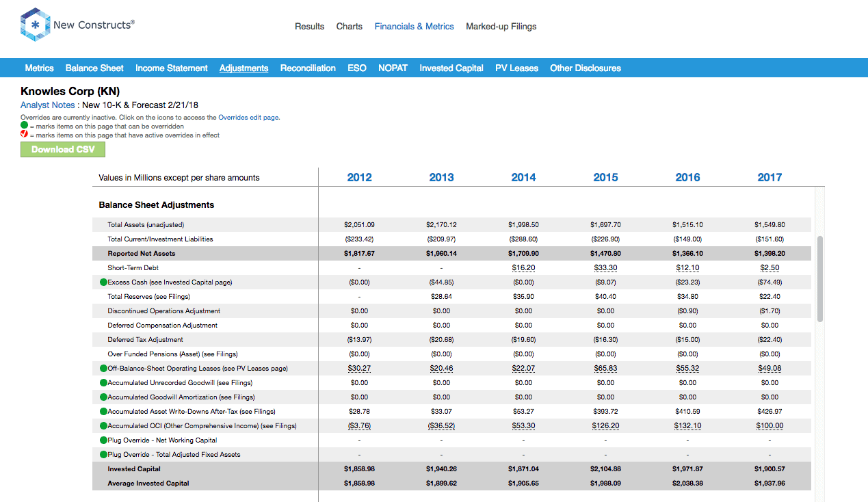Screen dimensions: 868x502
Task: Select the 2014 column year header
Action: click(523, 178)
